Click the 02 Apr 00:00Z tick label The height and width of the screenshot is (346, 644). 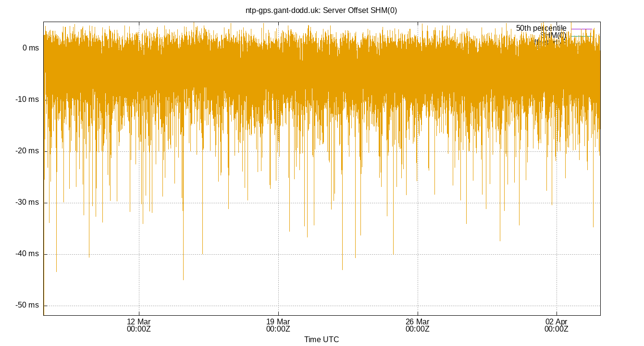(557, 325)
